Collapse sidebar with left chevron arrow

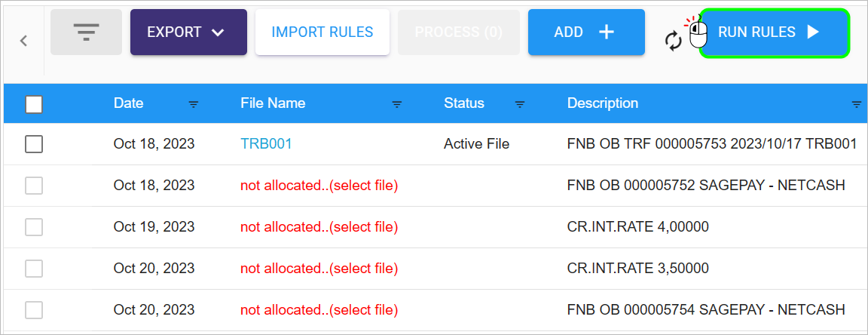[23, 41]
